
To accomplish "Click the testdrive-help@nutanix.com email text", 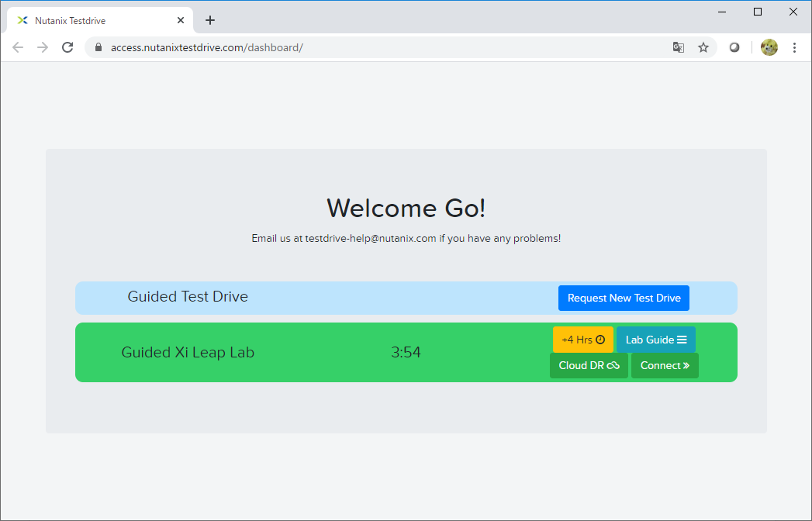I will 370,238.
